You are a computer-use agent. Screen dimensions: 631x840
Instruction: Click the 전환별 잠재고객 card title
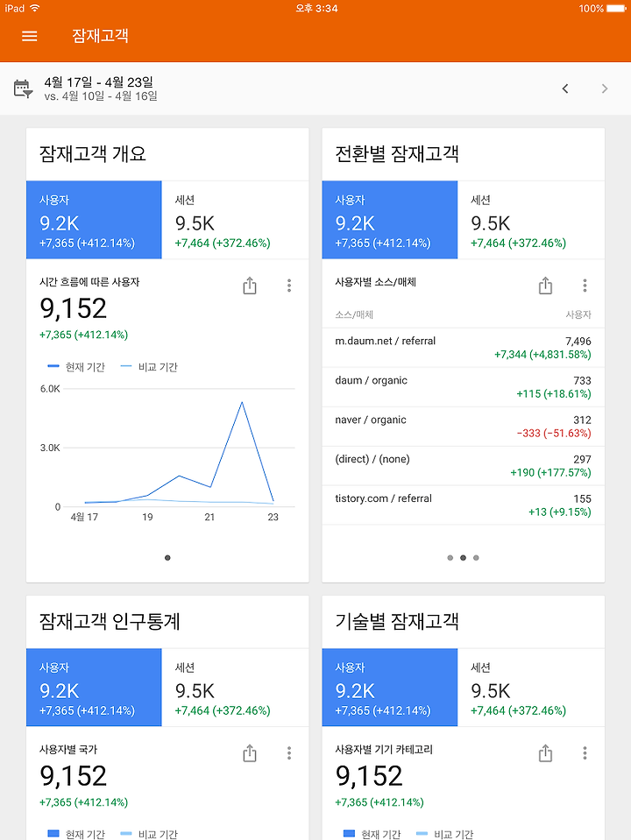pos(397,154)
